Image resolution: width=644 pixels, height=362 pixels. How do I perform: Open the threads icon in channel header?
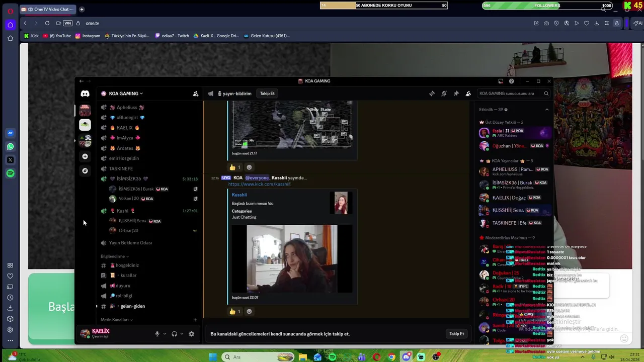(432, 94)
